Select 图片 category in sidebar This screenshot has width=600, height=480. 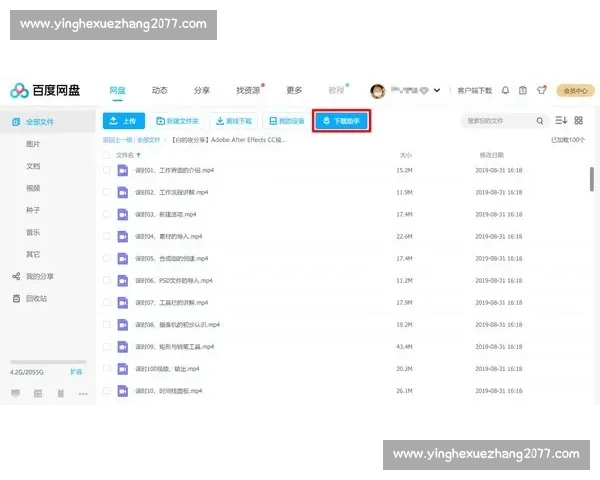33,144
